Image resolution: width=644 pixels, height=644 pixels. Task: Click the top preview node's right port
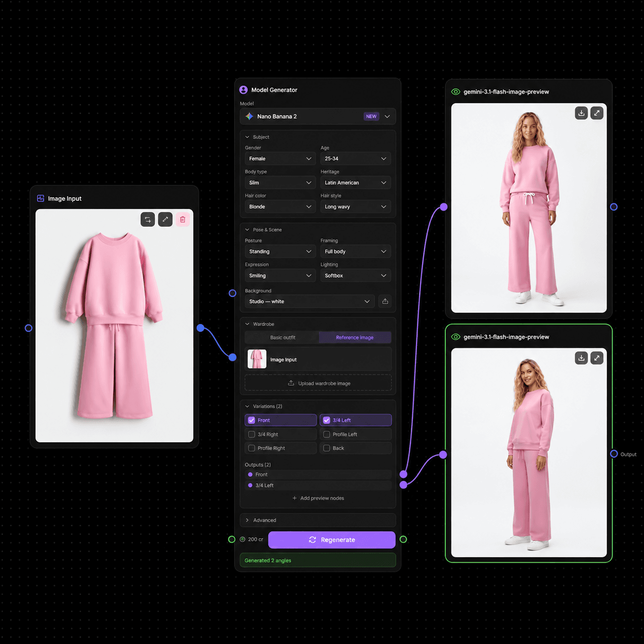click(x=614, y=207)
